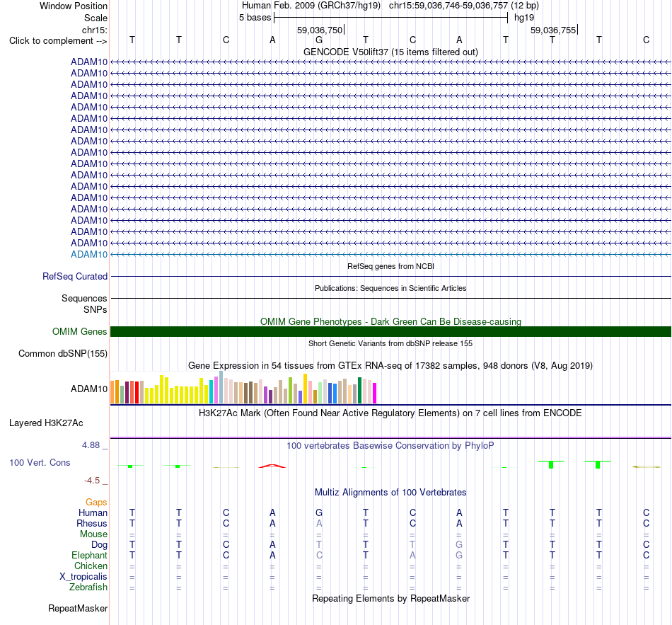Click the faded Rhesus A under Human G
672x625 pixels.
tap(319, 523)
